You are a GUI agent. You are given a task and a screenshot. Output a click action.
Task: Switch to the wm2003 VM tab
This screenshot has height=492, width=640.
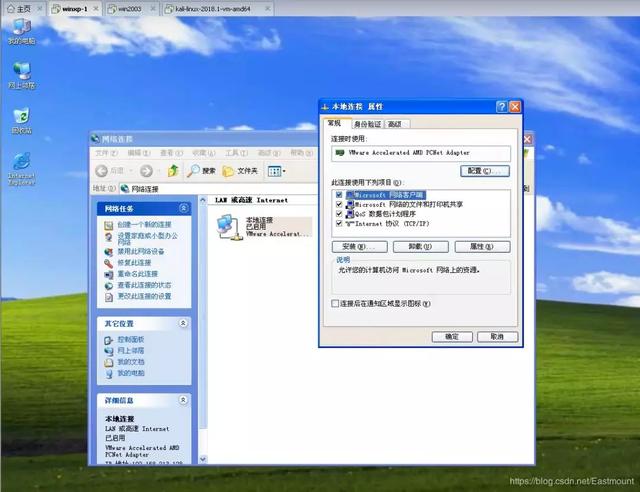click(x=132, y=9)
